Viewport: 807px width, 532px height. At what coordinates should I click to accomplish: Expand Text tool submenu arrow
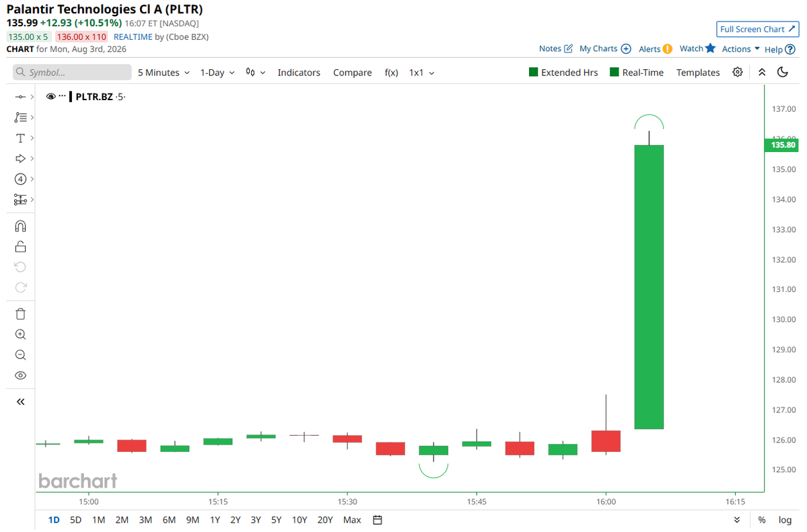point(32,138)
